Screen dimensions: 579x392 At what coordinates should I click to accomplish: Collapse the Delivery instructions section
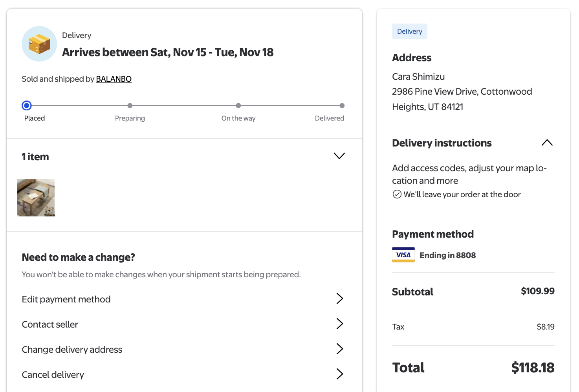pyautogui.click(x=547, y=143)
